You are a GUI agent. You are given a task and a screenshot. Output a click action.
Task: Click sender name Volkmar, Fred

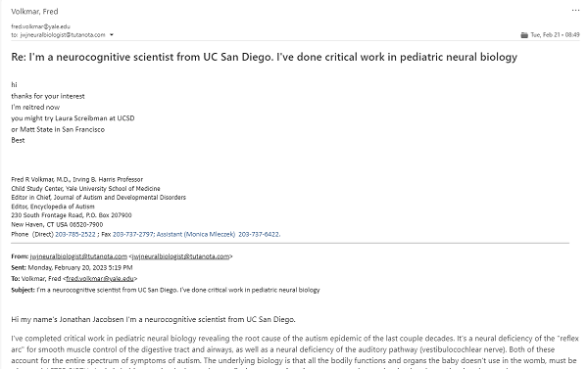pyautogui.click(x=34, y=12)
